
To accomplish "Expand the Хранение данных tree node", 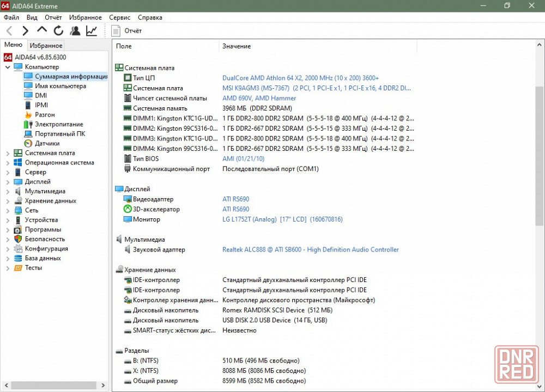I will point(8,201).
